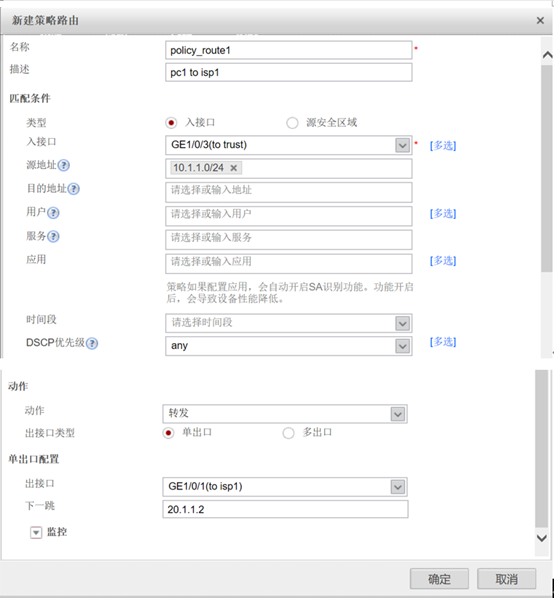Open the DSCP优先级 any dropdown
Image resolution: width=554 pixels, height=598 pixels.
[x=402, y=346]
